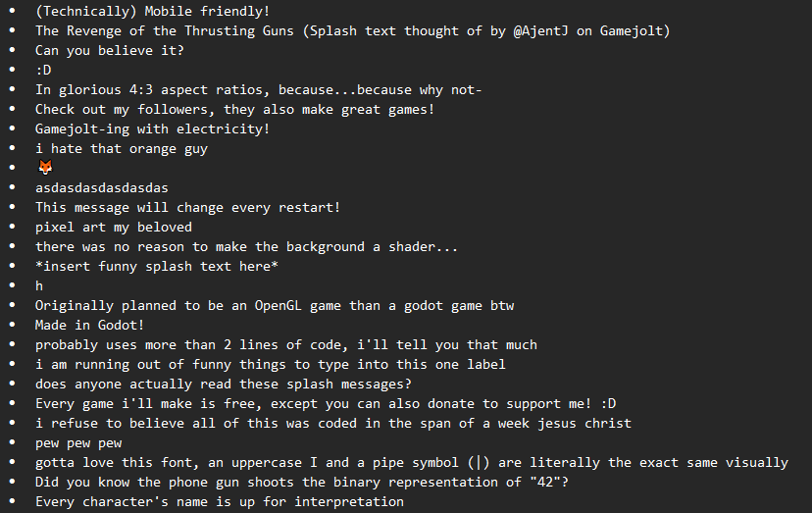
Task: Click 'i hate that orange guy' text
Action: tap(122, 149)
